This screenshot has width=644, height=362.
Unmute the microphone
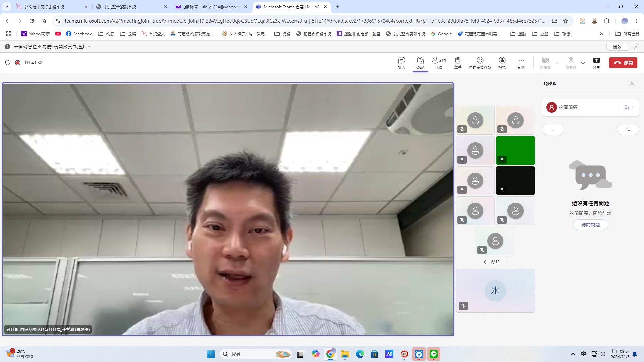571,62
